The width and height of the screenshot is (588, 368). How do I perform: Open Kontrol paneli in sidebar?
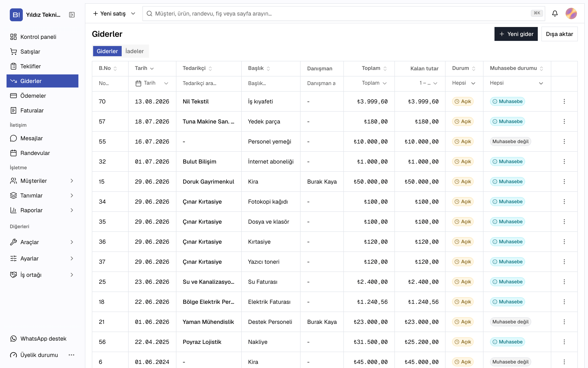[x=42, y=37]
